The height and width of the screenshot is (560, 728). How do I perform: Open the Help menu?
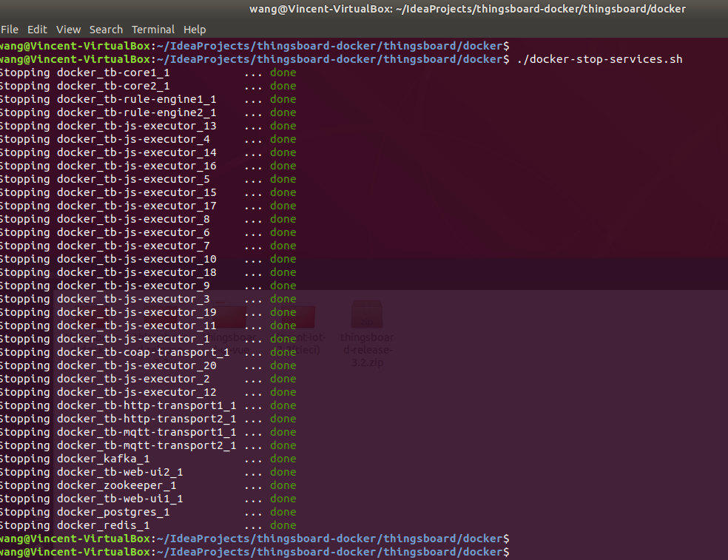[194, 30]
